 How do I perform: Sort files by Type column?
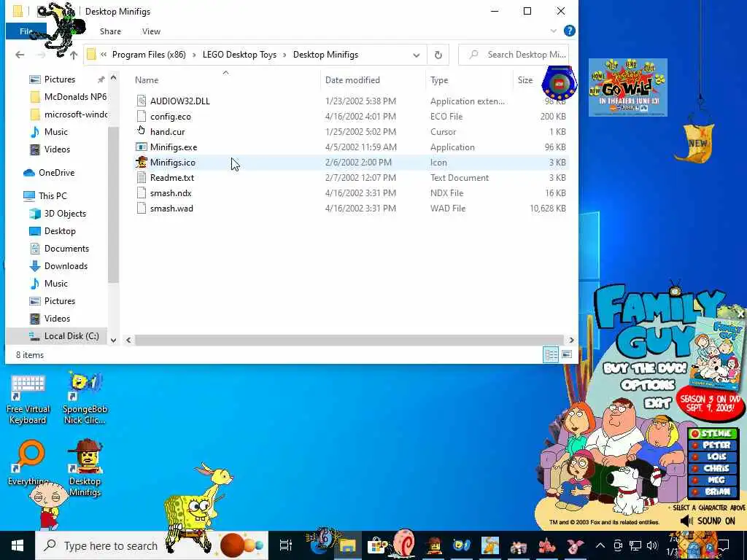click(439, 80)
